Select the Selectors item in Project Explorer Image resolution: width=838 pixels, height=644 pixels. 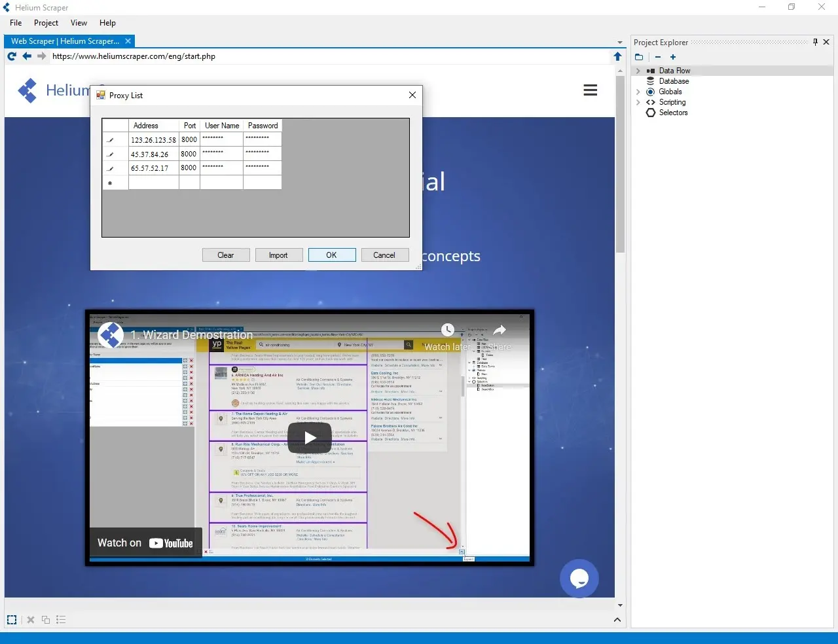pos(673,113)
